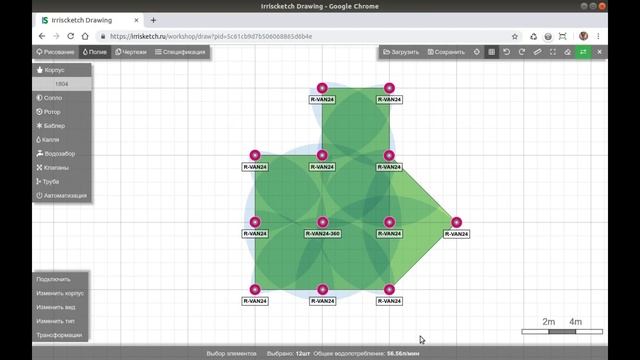The image size is (640, 360).
Task: Click the Chrome profile avatar
Action: (x=584, y=36)
